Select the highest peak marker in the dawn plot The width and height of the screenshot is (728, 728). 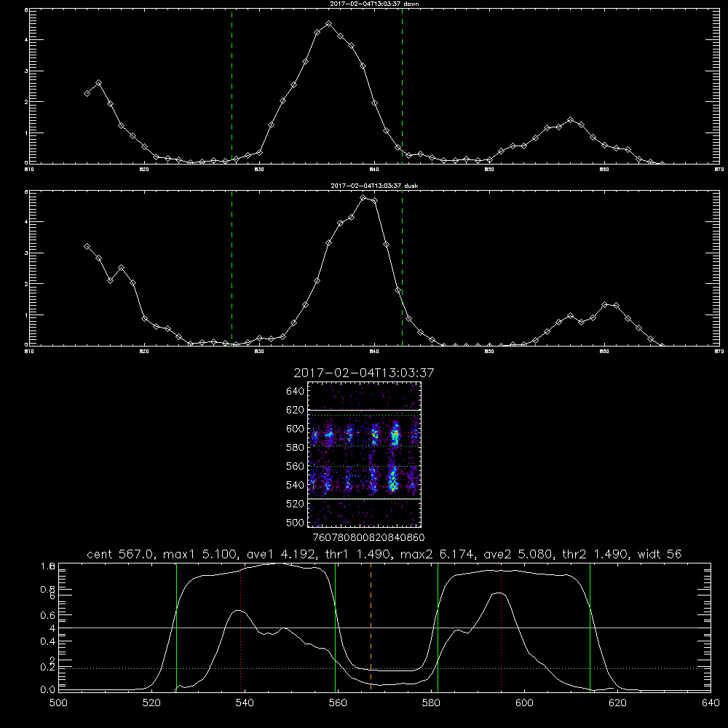point(329,23)
